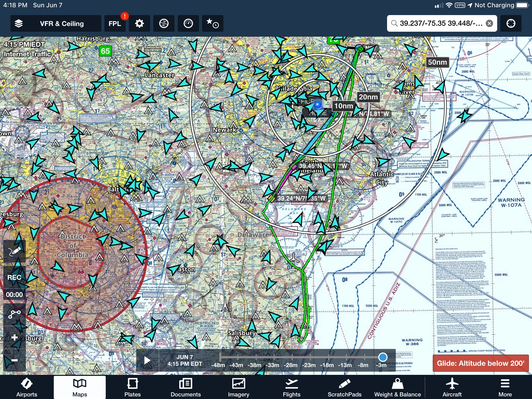Zoom out with the minus button

pos(15,360)
